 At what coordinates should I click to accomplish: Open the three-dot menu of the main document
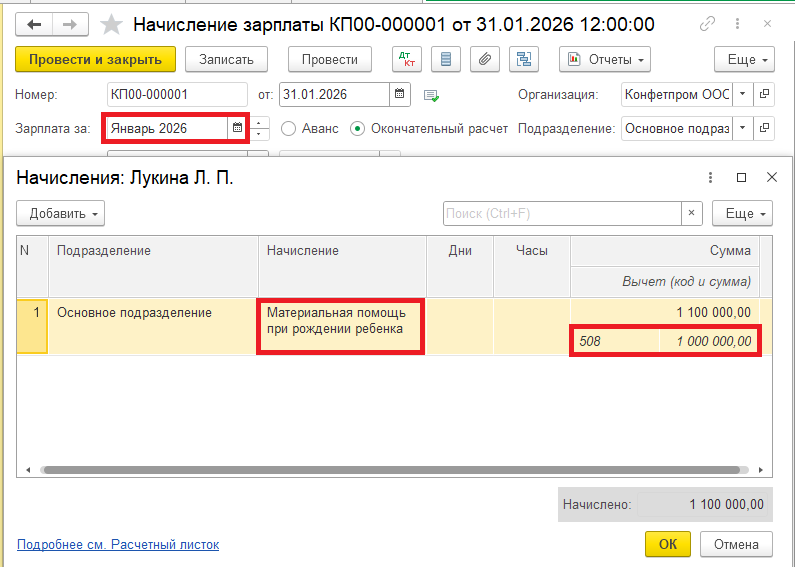pos(738,24)
